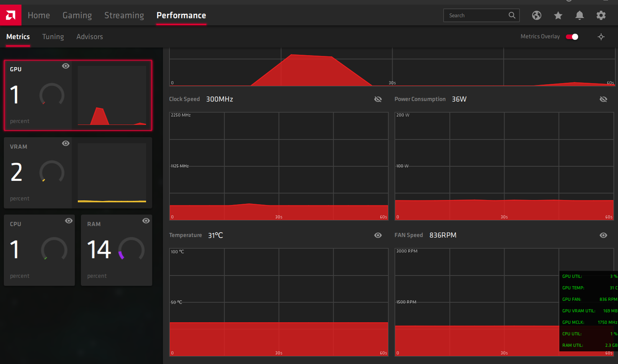Click the search magnifier icon
Viewport: 618px width, 364px height.
[x=512, y=15]
